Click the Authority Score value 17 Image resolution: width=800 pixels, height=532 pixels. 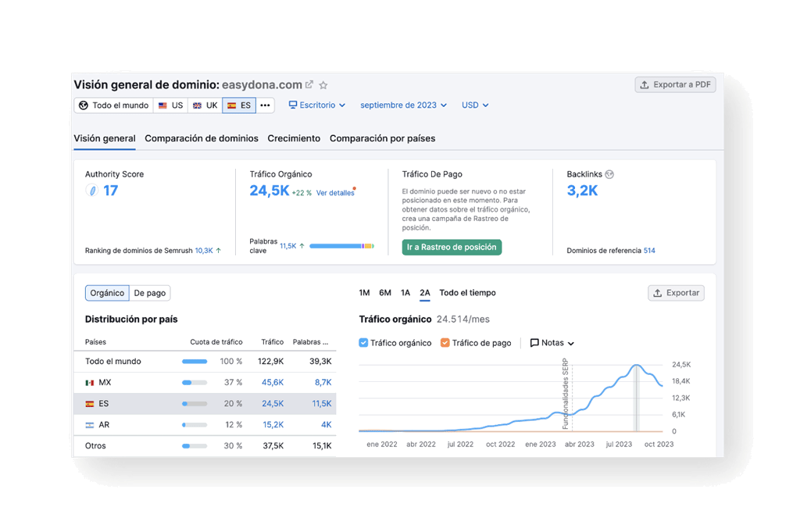pos(111,191)
